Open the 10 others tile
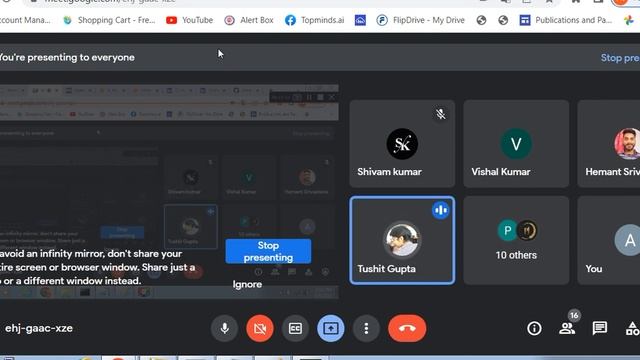The image size is (640, 360). 516,240
